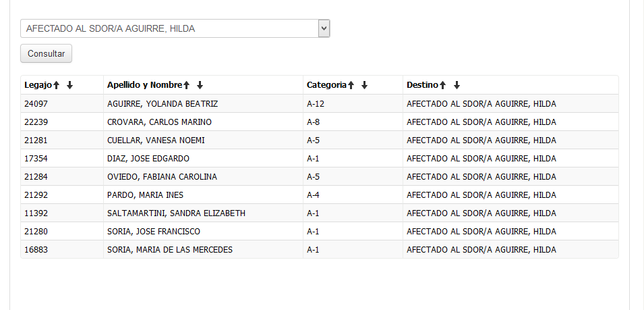Sort Legajo column ascending with up arrow
This screenshot has width=644, height=310.
(x=57, y=85)
